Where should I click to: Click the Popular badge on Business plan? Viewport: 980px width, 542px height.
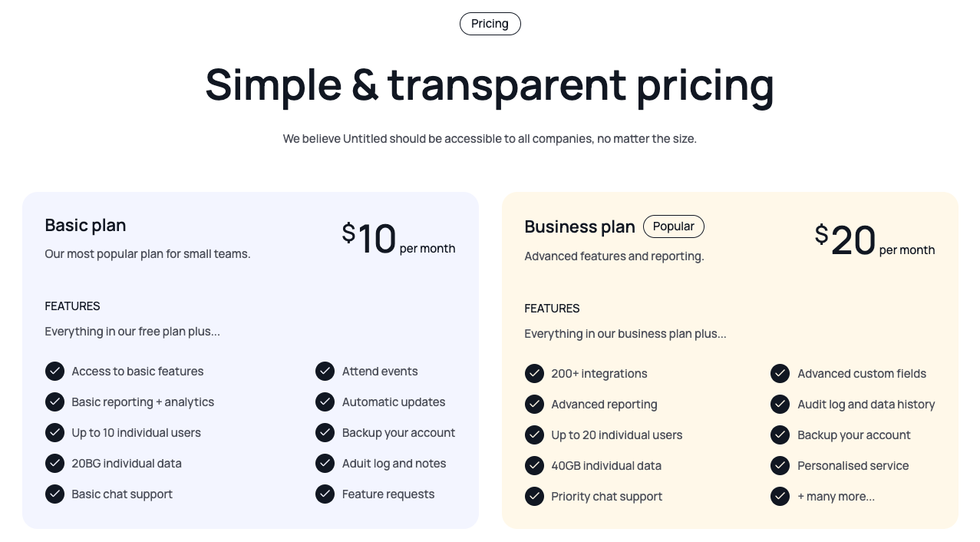(x=673, y=226)
